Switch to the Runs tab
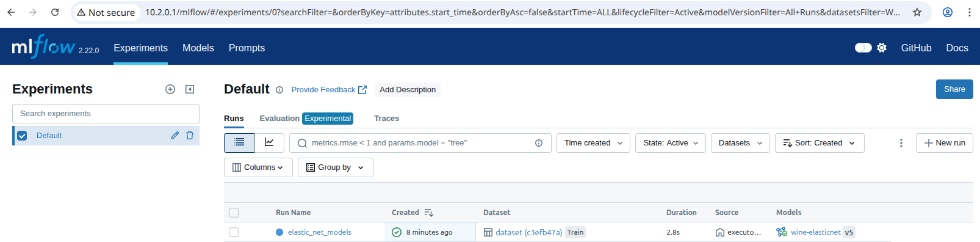Screen dimensions: 980x242 click(234, 119)
